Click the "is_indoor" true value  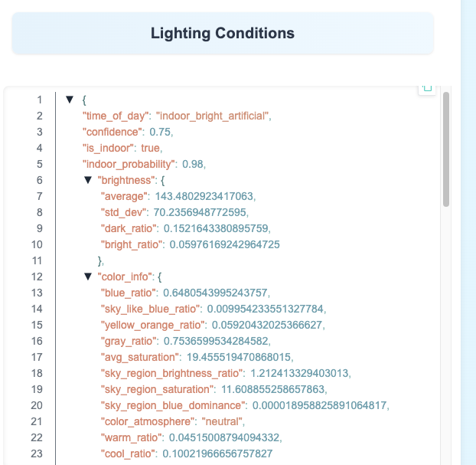[151, 148]
